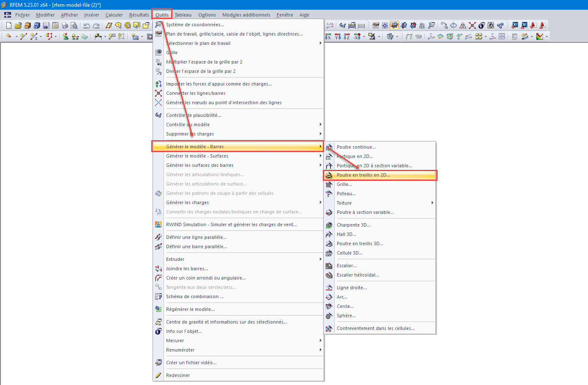Click the printer icon in the toolbar
This screenshot has width=588, height=385.
coord(65,25)
